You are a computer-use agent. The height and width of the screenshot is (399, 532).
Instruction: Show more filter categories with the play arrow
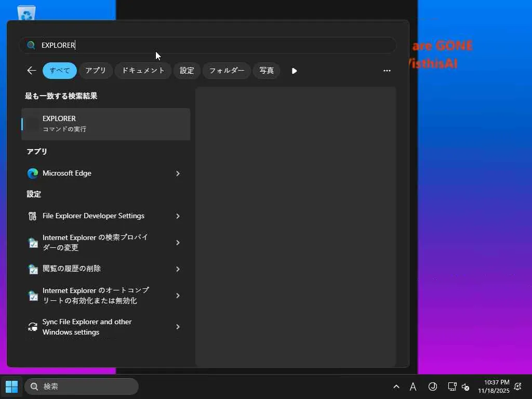[x=294, y=71]
